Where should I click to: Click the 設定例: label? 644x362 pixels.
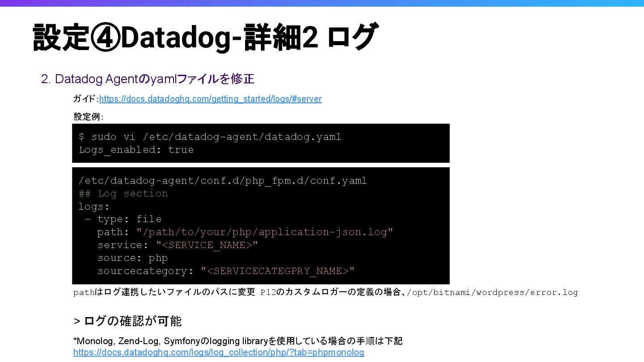click(89, 117)
